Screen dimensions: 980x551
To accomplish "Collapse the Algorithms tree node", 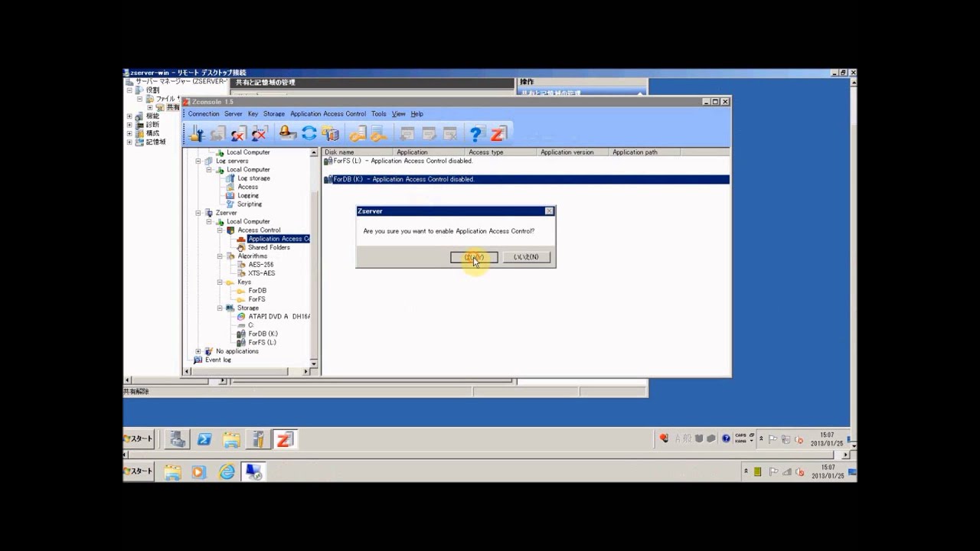I will click(220, 256).
